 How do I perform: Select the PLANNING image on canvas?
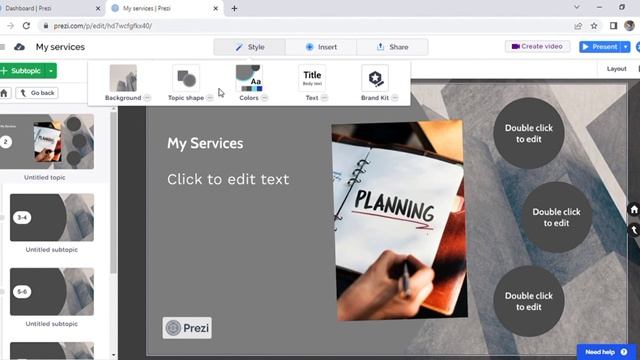[x=399, y=220]
